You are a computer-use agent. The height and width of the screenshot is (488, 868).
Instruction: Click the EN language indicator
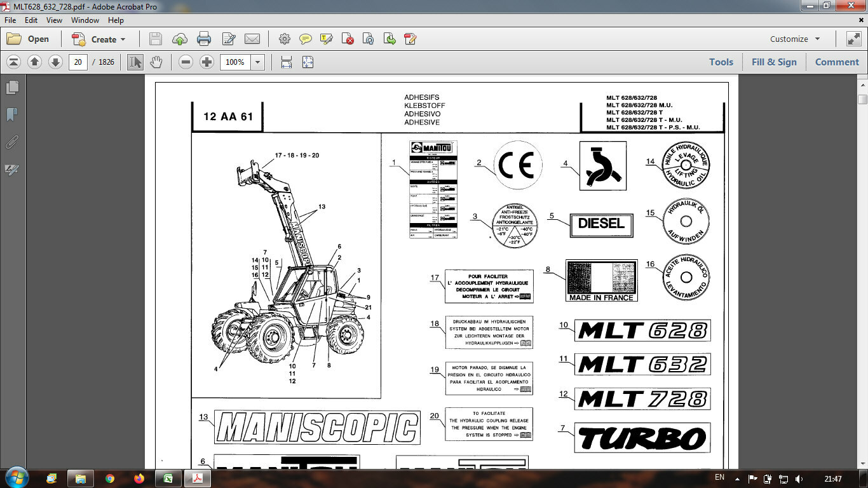719,477
